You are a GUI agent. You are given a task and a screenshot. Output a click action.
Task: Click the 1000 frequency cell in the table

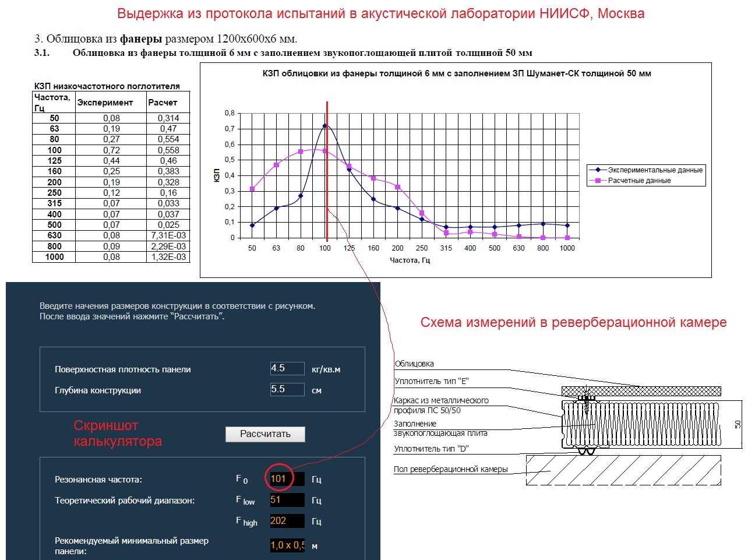point(54,257)
